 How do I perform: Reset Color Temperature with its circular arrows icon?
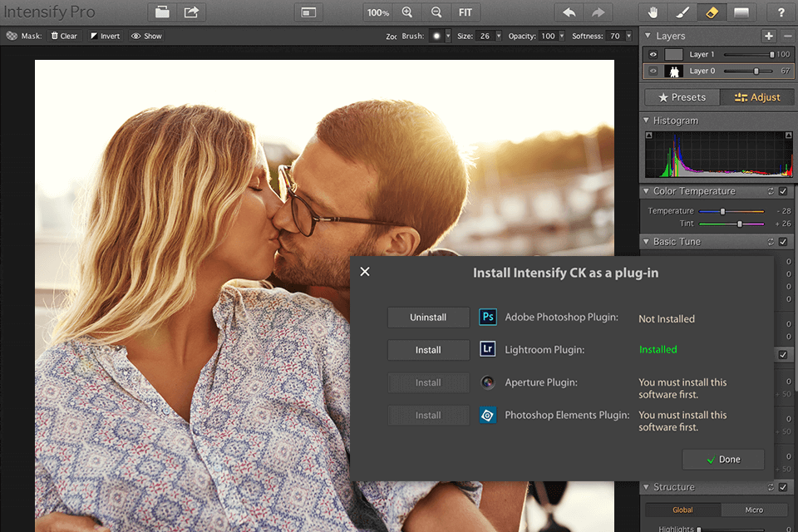click(x=771, y=191)
